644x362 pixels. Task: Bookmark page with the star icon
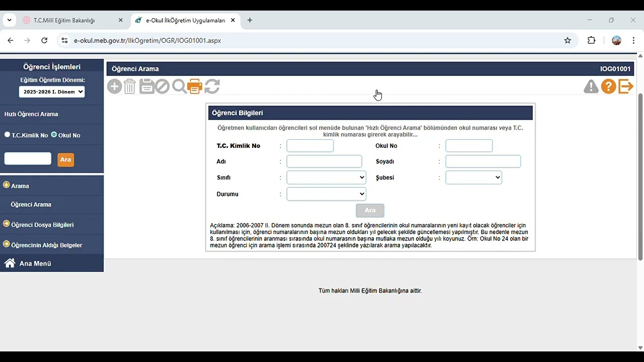[x=568, y=40]
